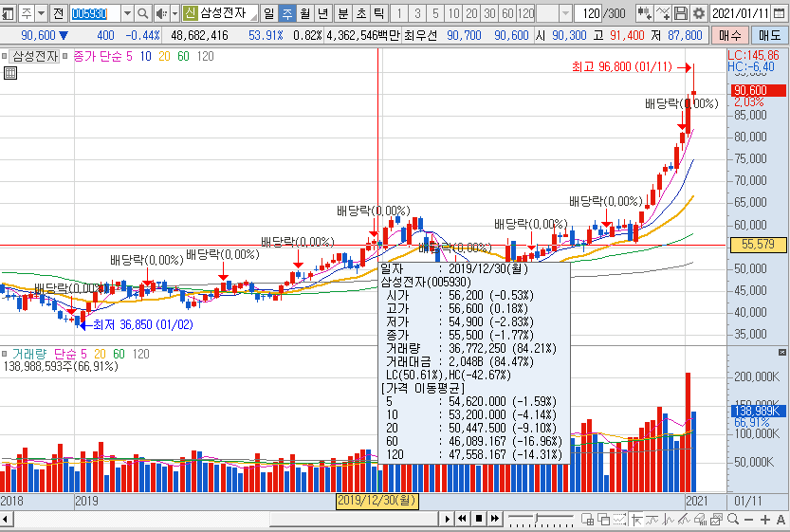
Task: Click the 005930 stock code input field
Action: point(95,13)
